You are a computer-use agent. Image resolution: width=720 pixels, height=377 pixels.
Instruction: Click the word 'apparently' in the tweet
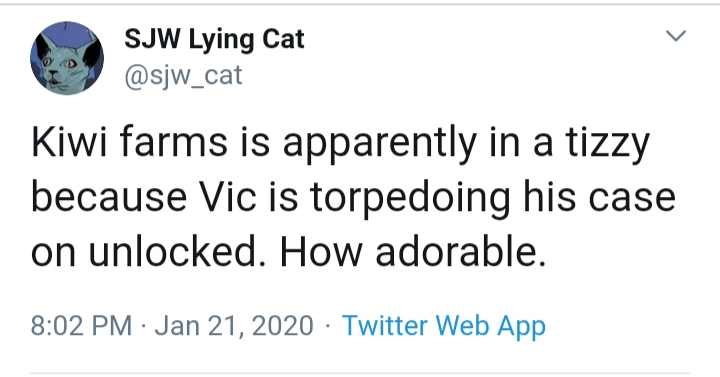[379, 145]
